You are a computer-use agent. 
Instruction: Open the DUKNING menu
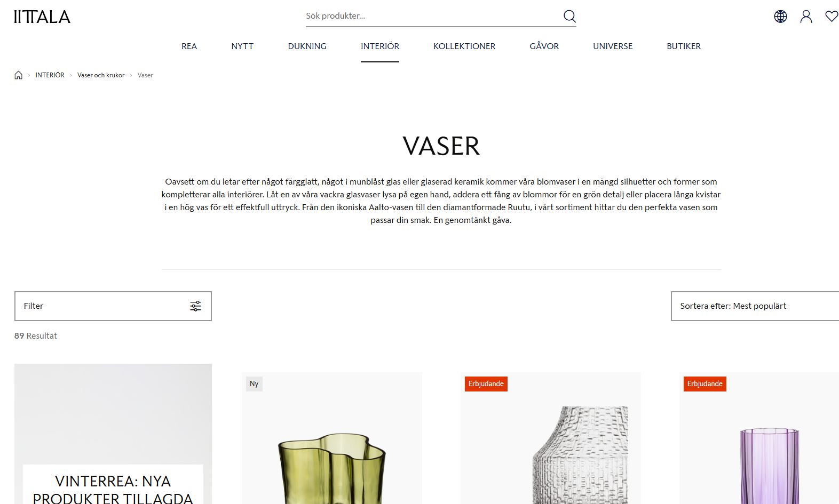(307, 46)
